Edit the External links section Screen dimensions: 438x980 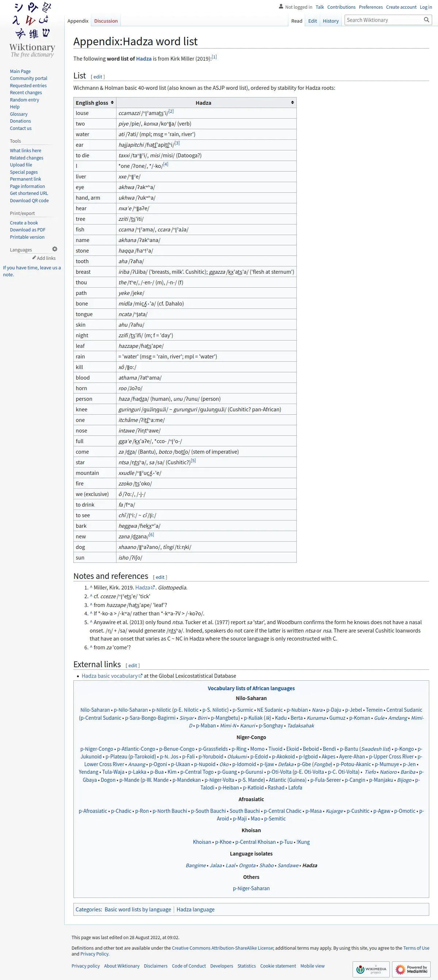(132, 665)
